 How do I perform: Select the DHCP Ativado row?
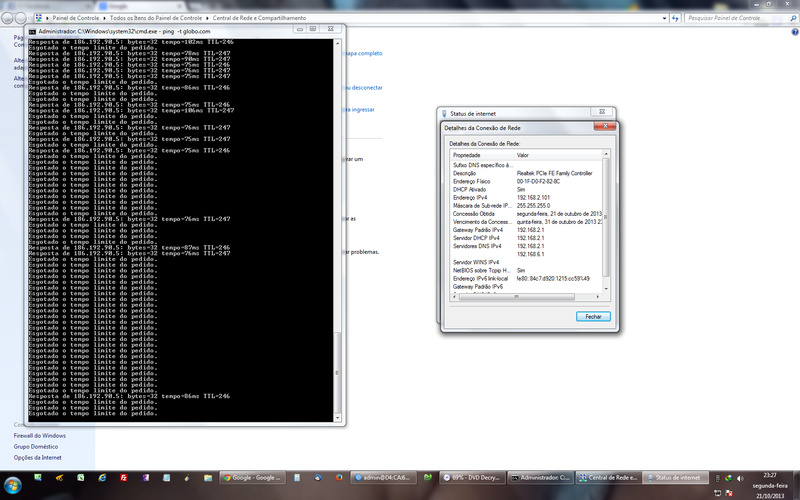526,189
